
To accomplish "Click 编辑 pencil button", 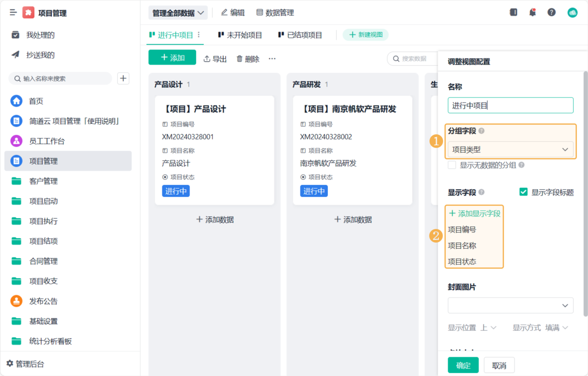I will (233, 13).
